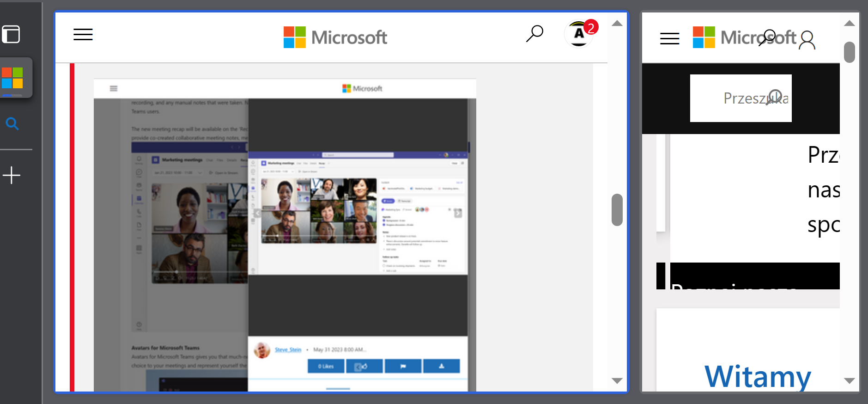Click the "May 31 2023 8:00 AM" date text
The height and width of the screenshot is (404, 868).
pyautogui.click(x=340, y=350)
